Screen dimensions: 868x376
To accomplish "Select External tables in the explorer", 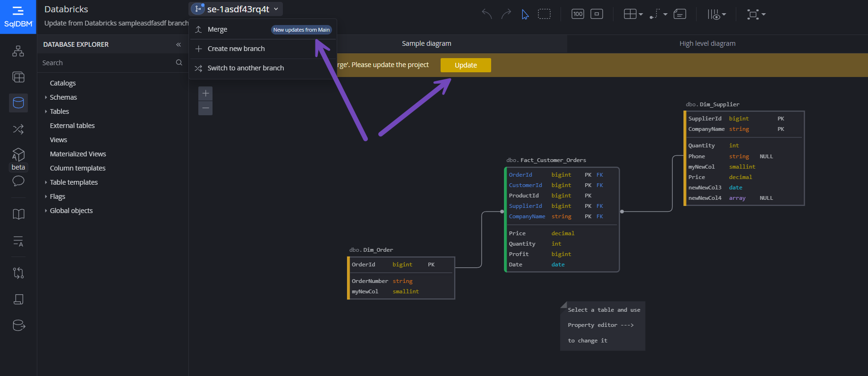I will 72,126.
